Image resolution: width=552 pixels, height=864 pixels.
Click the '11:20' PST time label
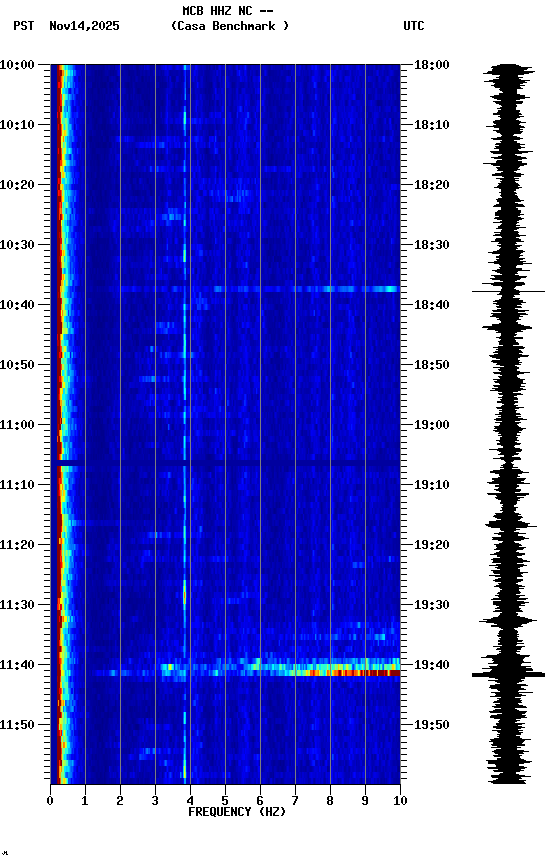17,546
